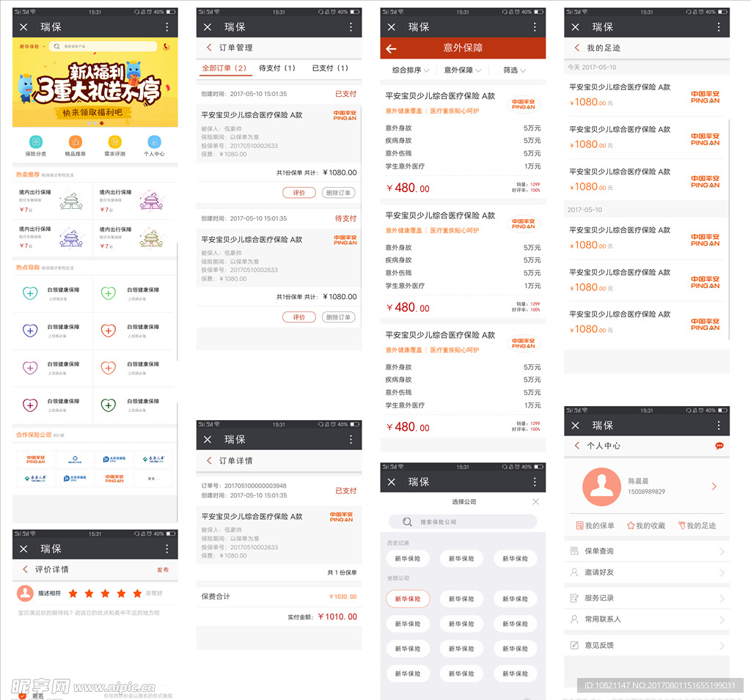Click the 合作保险公司 section heading
Screen dimensions: 751x700
34,435
